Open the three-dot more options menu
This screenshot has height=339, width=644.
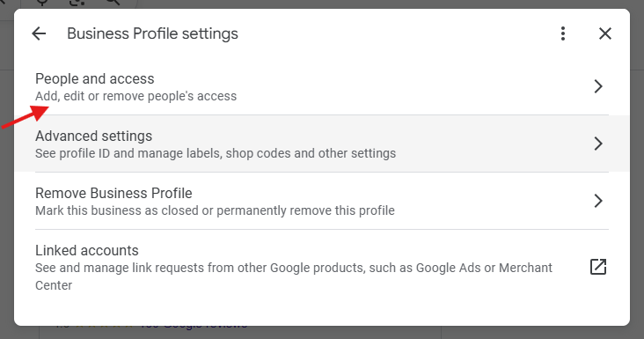point(563,33)
